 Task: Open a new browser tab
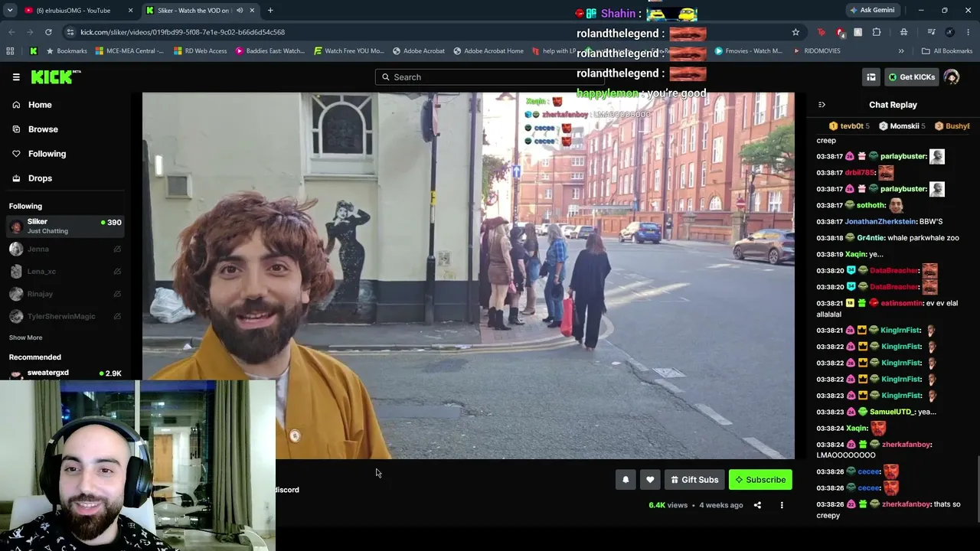pyautogui.click(x=270, y=11)
